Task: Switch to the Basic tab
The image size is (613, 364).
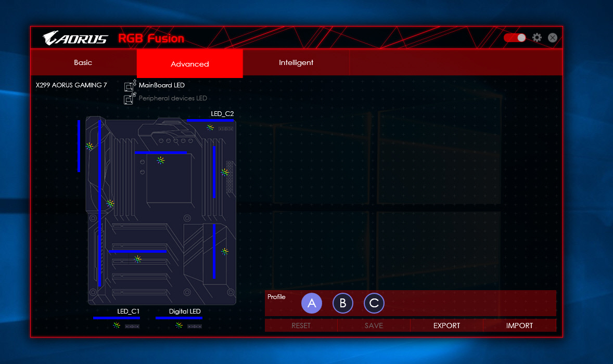Action: (83, 63)
